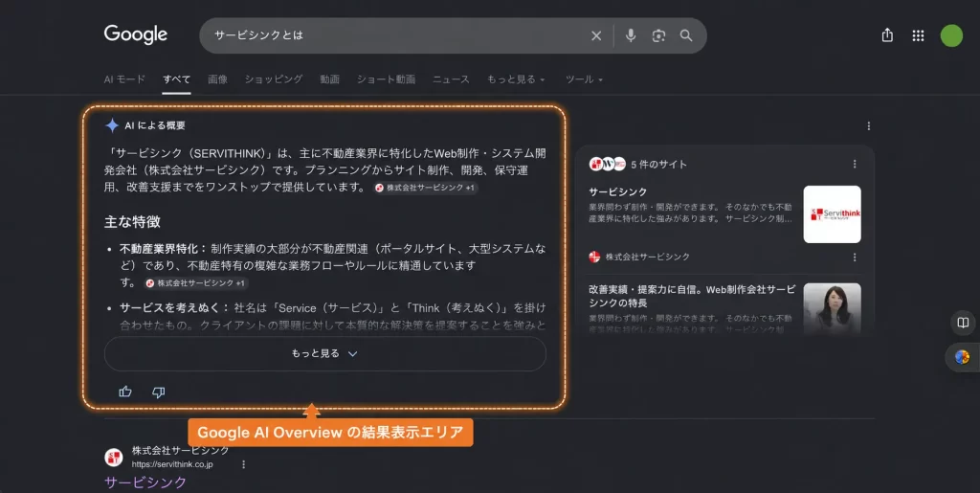
Task: Click the colorful round icon on right edge
Action: pyautogui.click(x=962, y=357)
